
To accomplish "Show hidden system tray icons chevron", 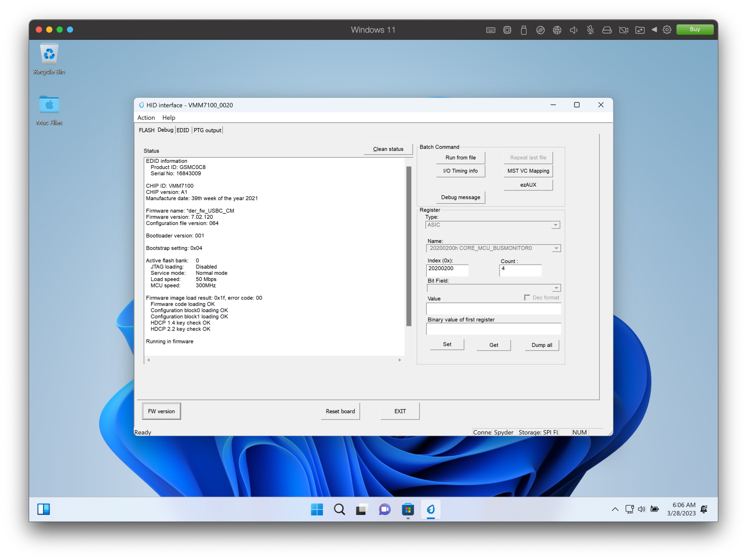I will 615,509.
